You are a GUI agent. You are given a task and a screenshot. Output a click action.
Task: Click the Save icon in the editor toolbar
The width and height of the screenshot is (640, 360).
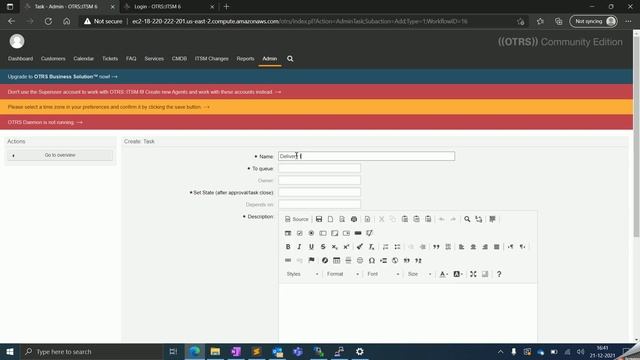[x=319, y=219]
